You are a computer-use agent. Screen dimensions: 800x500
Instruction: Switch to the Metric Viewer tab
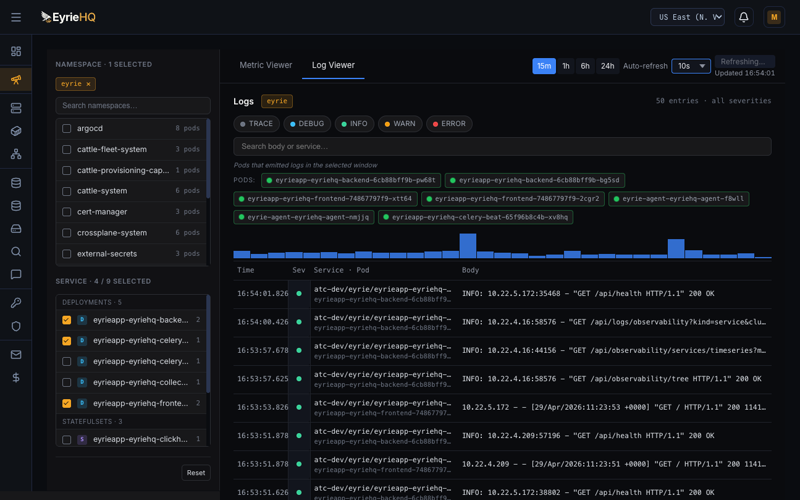(x=266, y=65)
